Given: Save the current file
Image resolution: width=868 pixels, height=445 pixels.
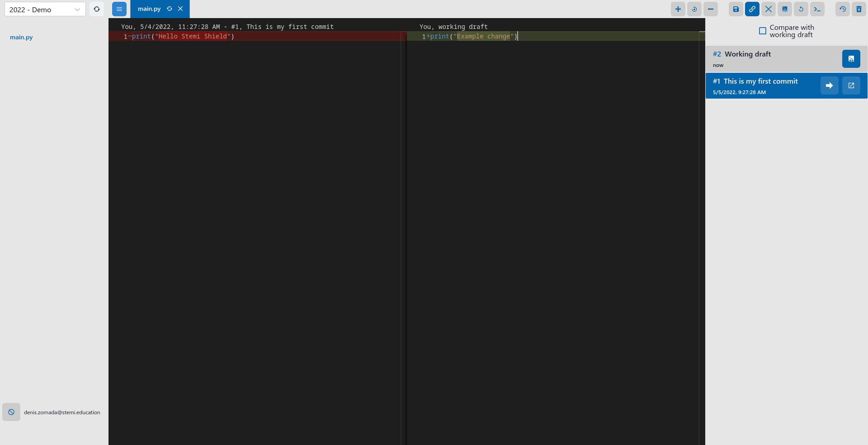Looking at the screenshot, I should (x=736, y=9).
